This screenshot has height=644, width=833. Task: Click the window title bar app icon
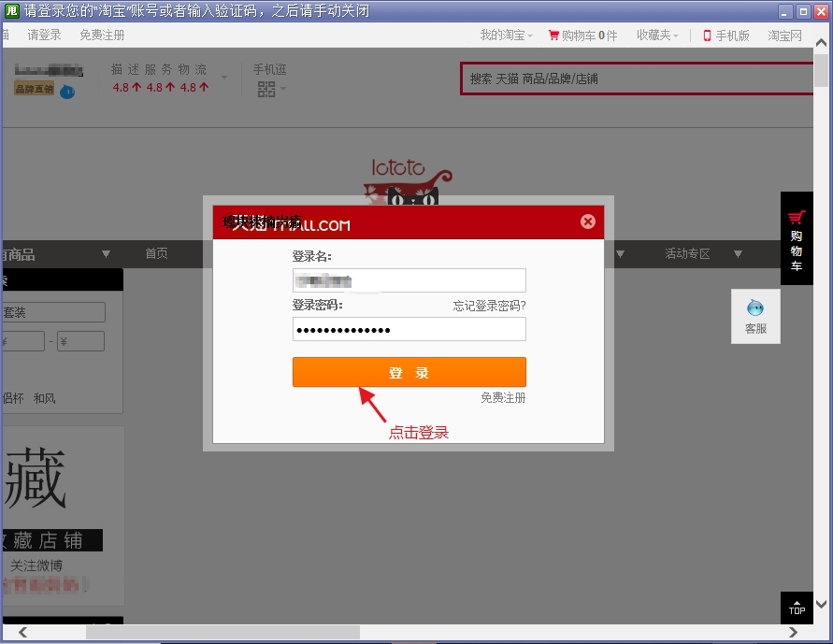[11, 10]
